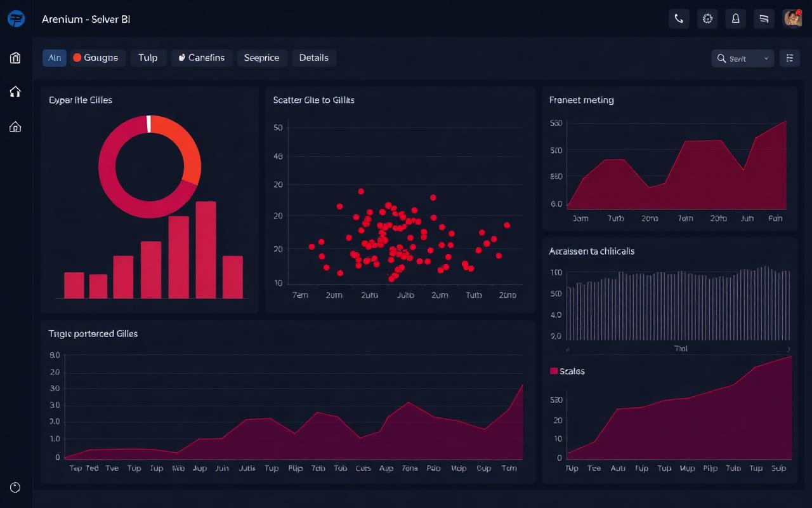Click the power icon at the sidebar bottom

point(16,488)
